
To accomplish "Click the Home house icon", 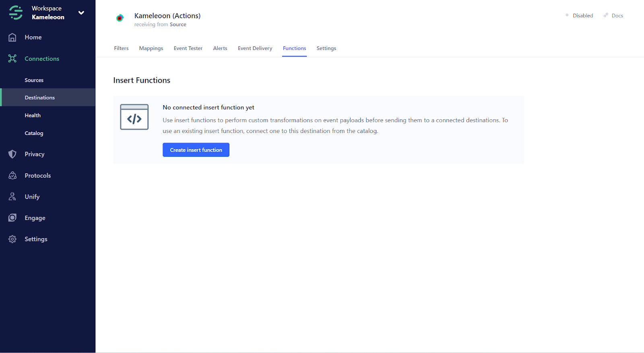I will click(x=12, y=37).
